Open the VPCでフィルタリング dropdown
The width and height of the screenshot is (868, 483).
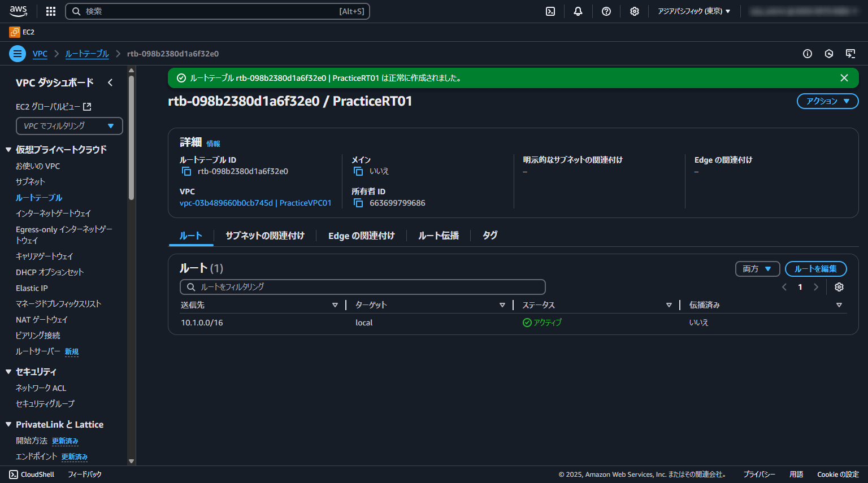69,126
